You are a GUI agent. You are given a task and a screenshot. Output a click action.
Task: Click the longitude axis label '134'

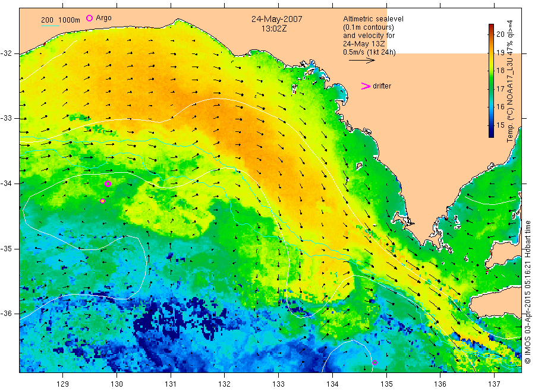click(x=332, y=384)
